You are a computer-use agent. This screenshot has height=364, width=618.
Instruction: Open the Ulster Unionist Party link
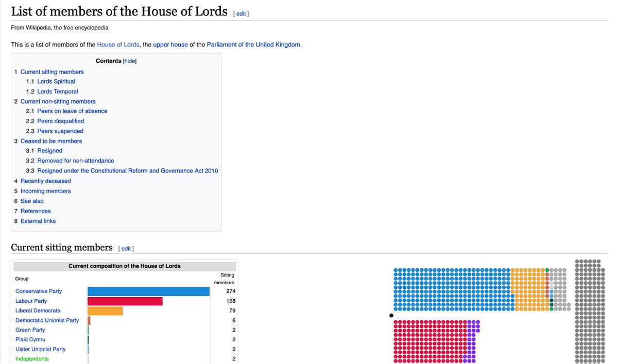[x=41, y=349]
